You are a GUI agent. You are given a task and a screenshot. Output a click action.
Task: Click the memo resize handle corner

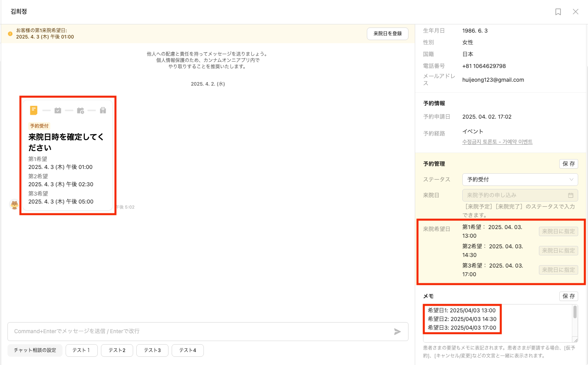tap(575, 340)
